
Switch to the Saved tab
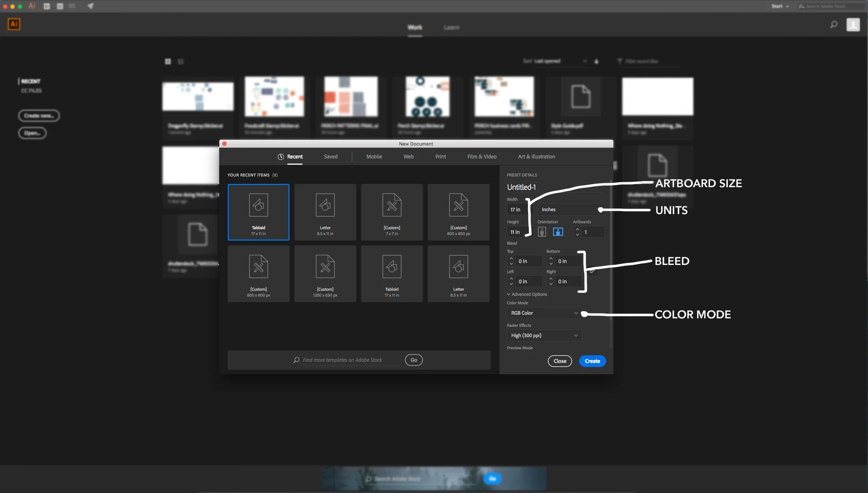click(x=330, y=157)
